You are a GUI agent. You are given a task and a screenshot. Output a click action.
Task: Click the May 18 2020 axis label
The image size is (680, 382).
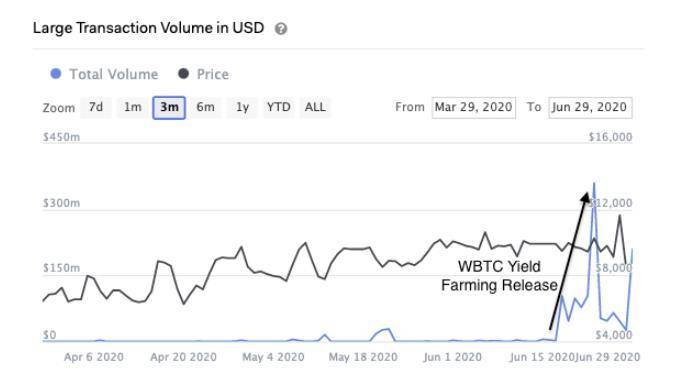click(x=363, y=357)
